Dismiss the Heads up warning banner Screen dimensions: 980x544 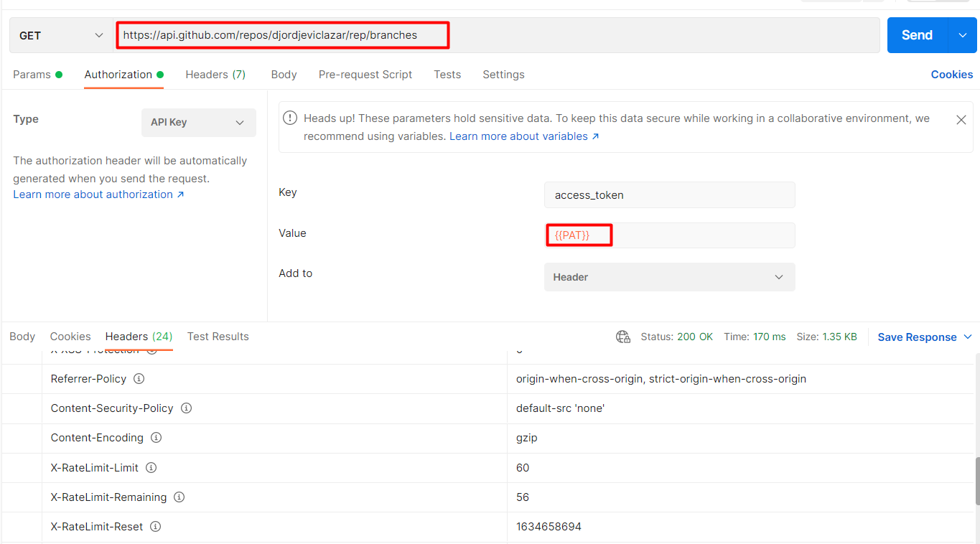coord(961,120)
